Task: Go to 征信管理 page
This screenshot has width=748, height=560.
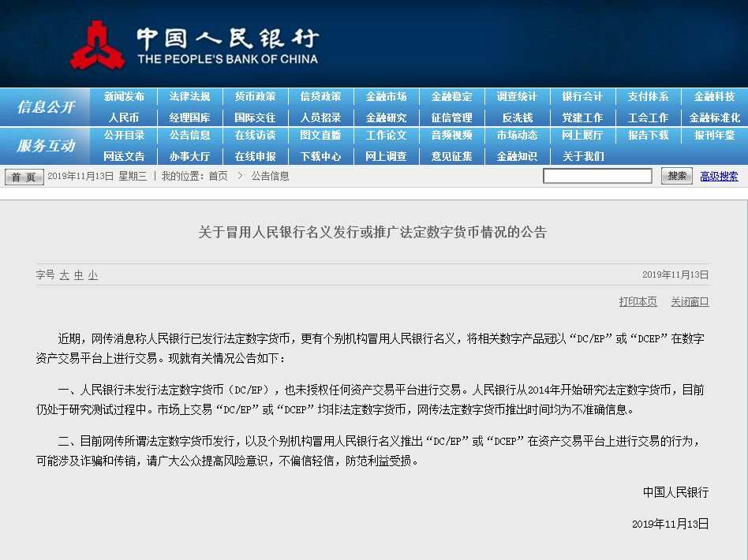Action: coord(452,118)
